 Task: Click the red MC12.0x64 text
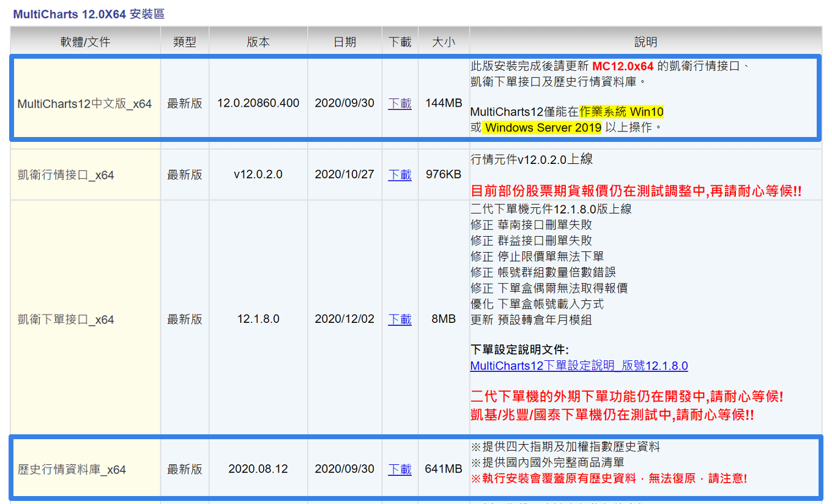(x=623, y=65)
